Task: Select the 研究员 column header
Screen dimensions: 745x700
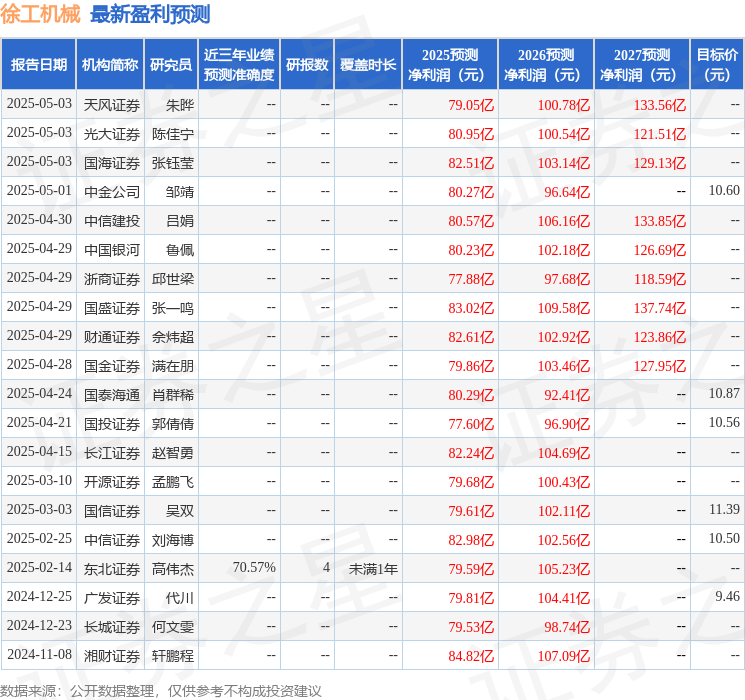Action: click(x=171, y=65)
